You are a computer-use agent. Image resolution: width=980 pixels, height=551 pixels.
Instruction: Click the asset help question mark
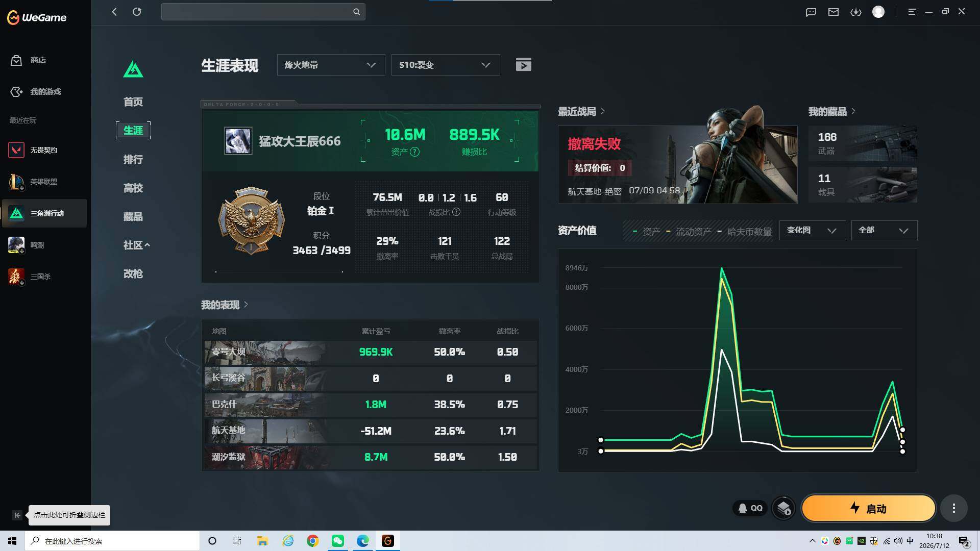coord(415,152)
